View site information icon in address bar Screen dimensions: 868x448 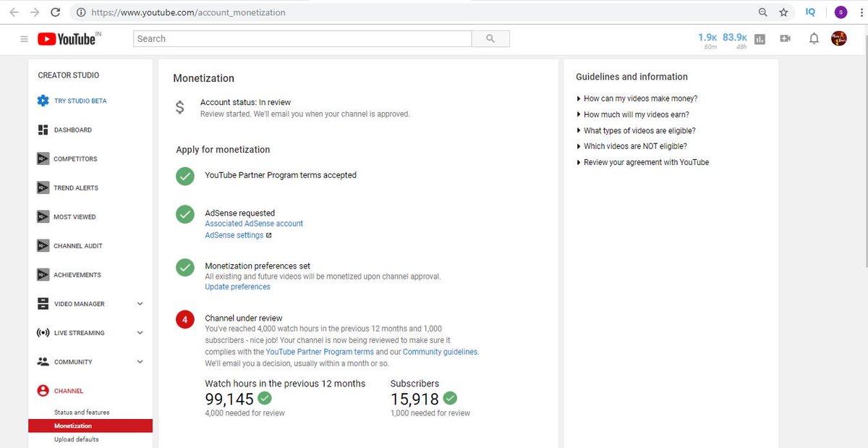click(x=80, y=12)
